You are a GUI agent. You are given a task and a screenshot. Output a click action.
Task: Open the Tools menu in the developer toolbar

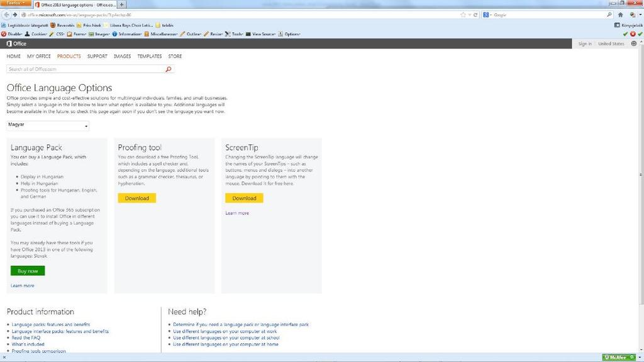coord(235,34)
